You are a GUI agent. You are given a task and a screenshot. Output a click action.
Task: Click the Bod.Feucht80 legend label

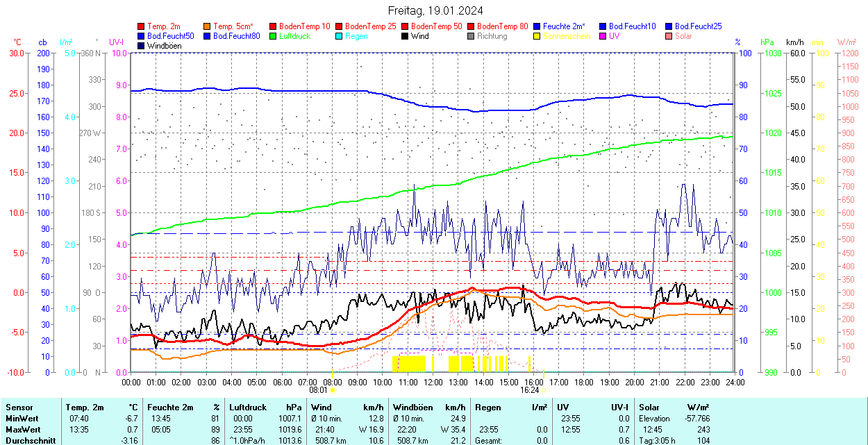point(236,36)
